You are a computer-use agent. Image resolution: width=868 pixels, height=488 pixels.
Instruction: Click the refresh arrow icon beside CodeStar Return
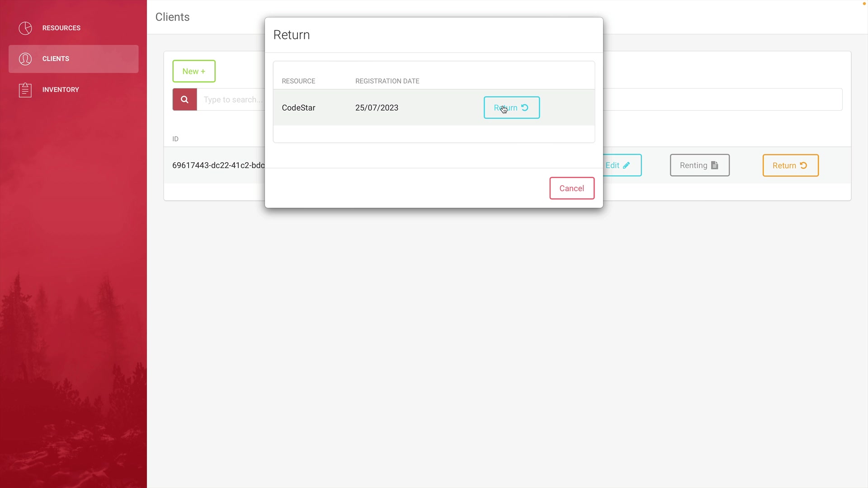[x=525, y=108]
